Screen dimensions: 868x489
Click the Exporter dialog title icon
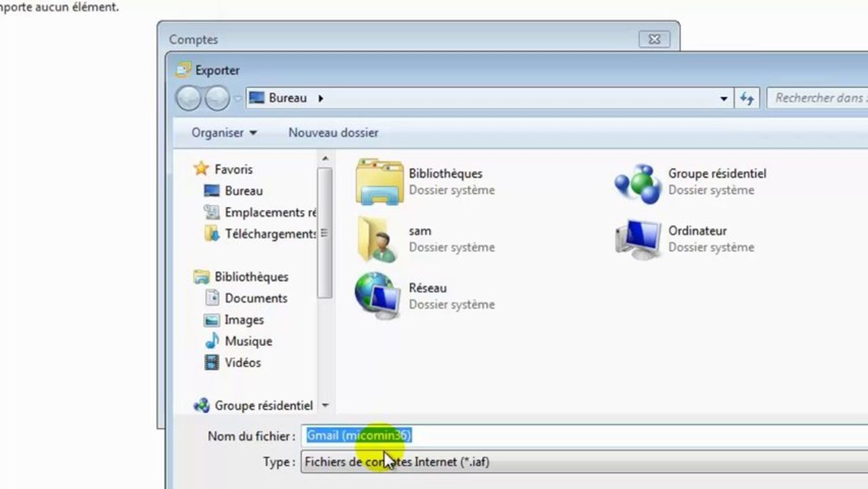183,69
